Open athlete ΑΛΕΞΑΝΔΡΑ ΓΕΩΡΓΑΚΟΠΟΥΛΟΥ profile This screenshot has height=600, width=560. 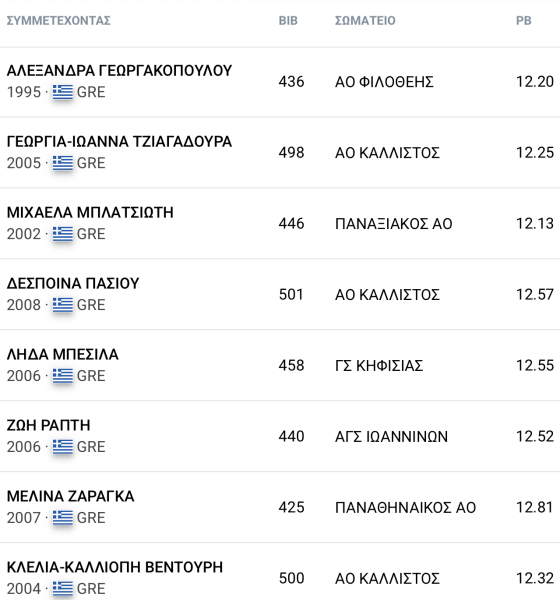pyautogui.click(x=119, y=71)
